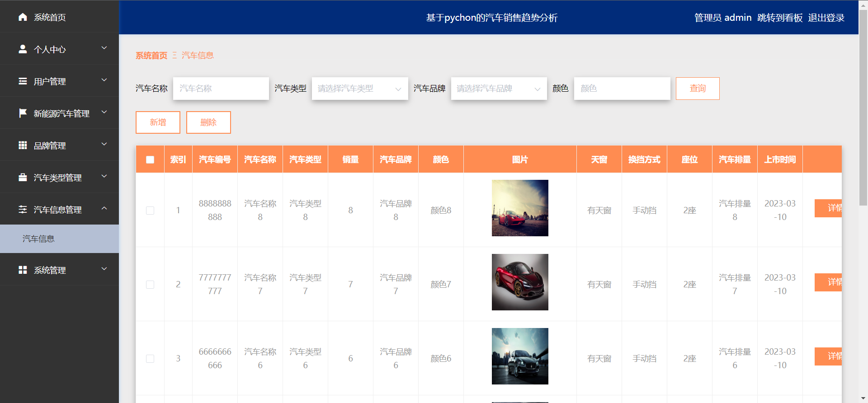Image resolution: width=868 pixels, height=403 pixels.
Task: Click the list icon beside 用户管理
Action: click(23, 81)
